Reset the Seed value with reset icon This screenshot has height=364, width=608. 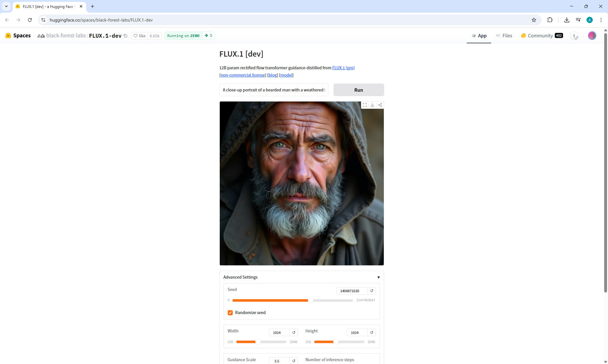372,291
